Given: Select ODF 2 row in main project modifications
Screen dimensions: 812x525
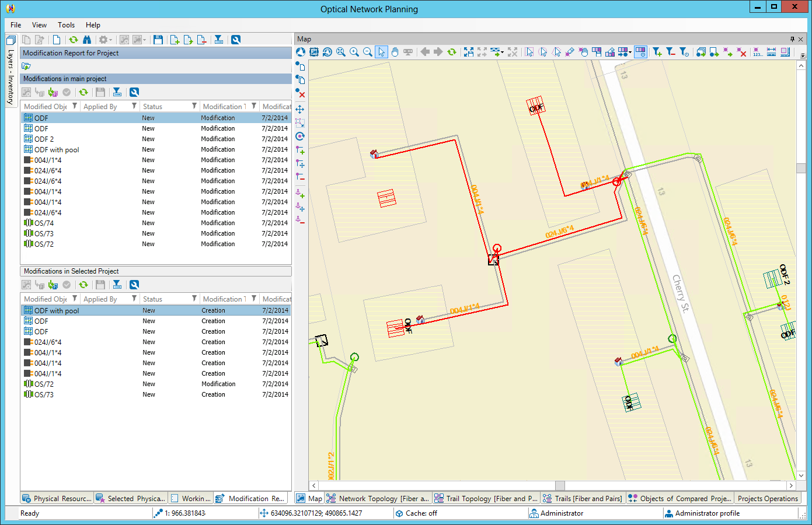Looking at the screenshot, I should (156, 139).
